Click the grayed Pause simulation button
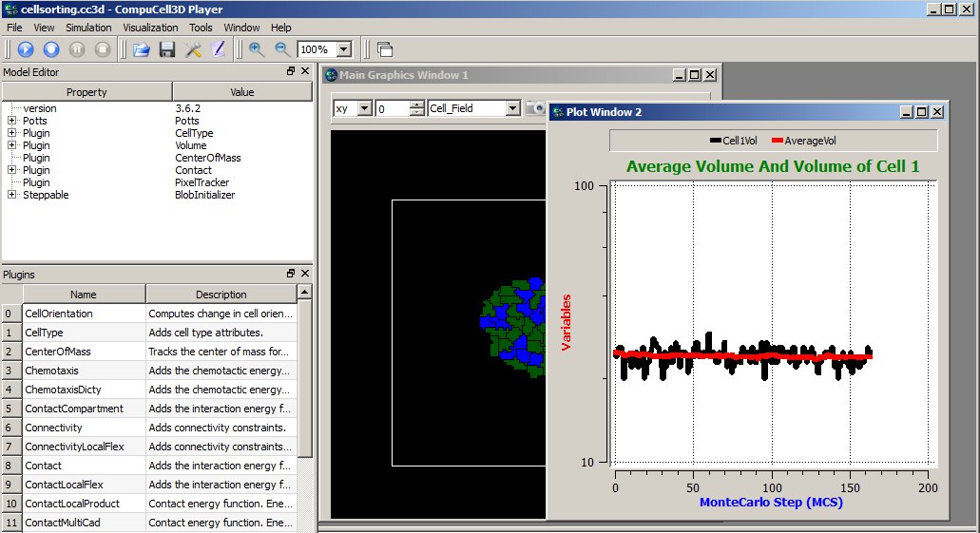980x533 pixels. pyautogui.click(x=77, y=49)
